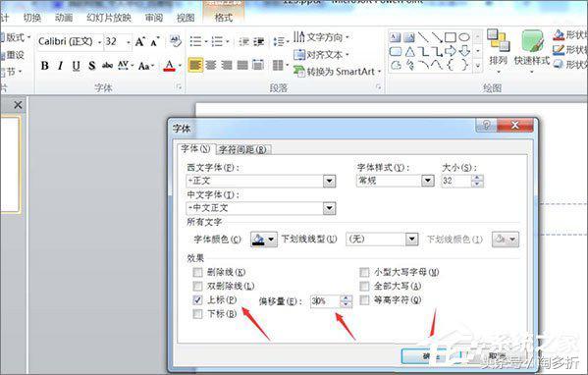Open 快速样式 Quick Styles gallery

tap(532, 51)
